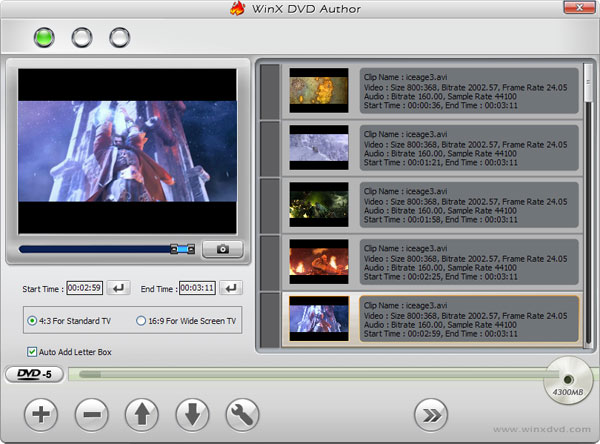600x444 pixels.
Task: Click inside the End Time field
Action: coord(196,288)
